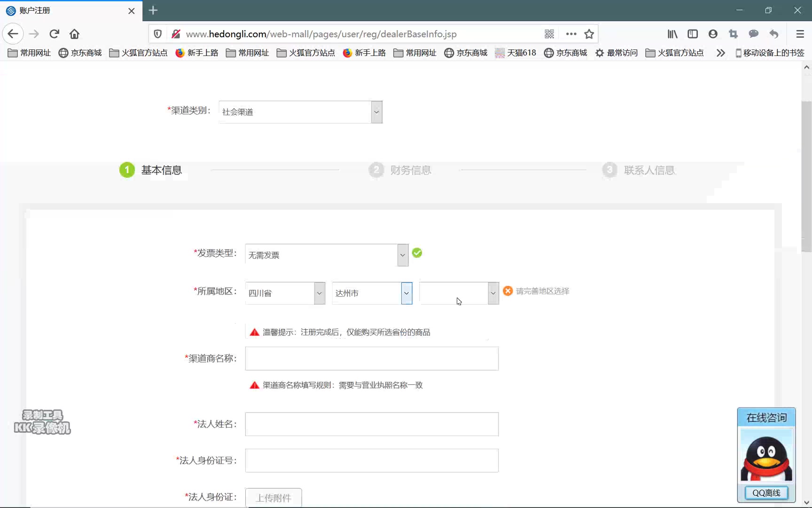
Task: Toggle the sidebar view icon
Action: 693,34
